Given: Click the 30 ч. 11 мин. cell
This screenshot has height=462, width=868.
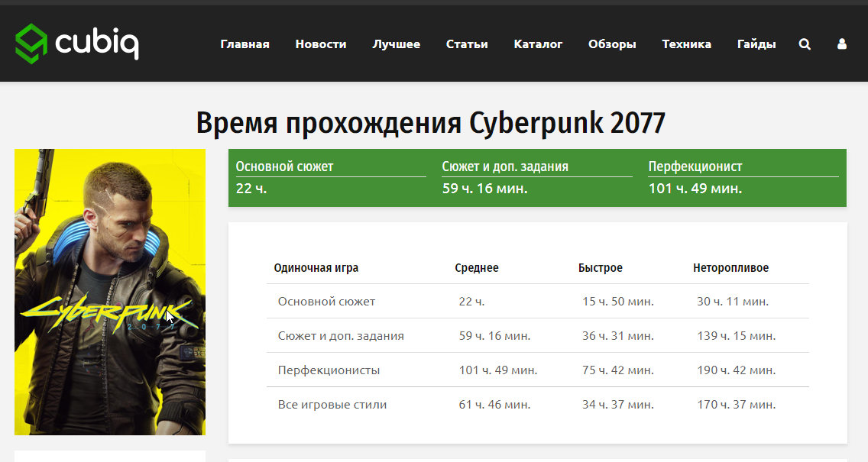Looking at the screenshot, I should (733, 302).
